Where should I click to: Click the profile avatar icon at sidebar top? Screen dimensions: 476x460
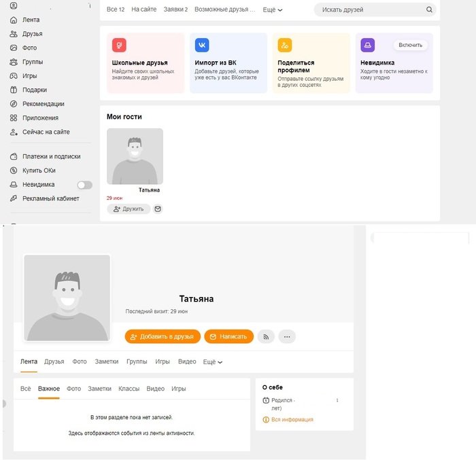pyautogui.click(x=14, y=5)
